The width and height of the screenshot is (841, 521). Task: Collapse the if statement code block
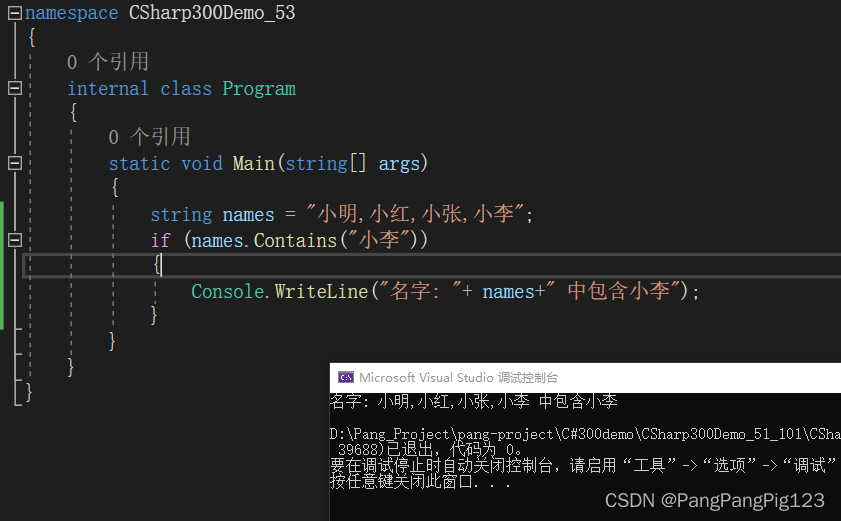click(14, 240)
